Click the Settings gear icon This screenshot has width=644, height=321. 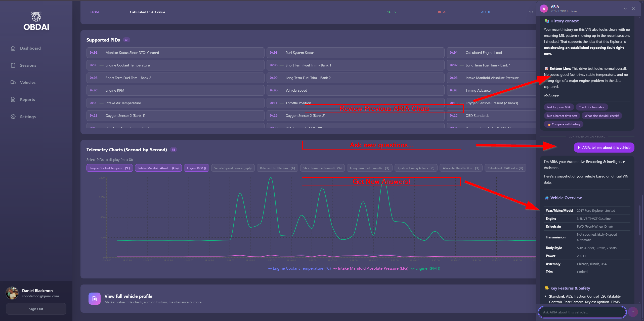pyautogui.click(x=13, y=117)
